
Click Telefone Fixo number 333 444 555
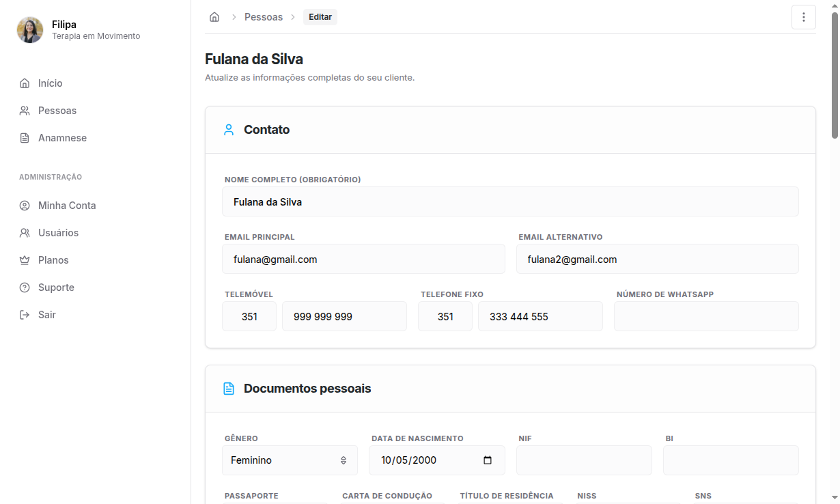[x=540, y=317]
